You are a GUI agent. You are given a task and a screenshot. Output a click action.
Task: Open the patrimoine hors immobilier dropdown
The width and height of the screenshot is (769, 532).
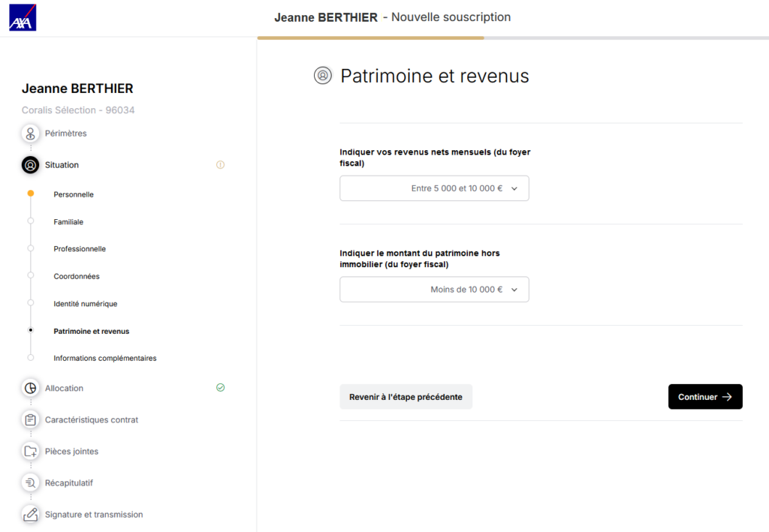pos(434,290)
